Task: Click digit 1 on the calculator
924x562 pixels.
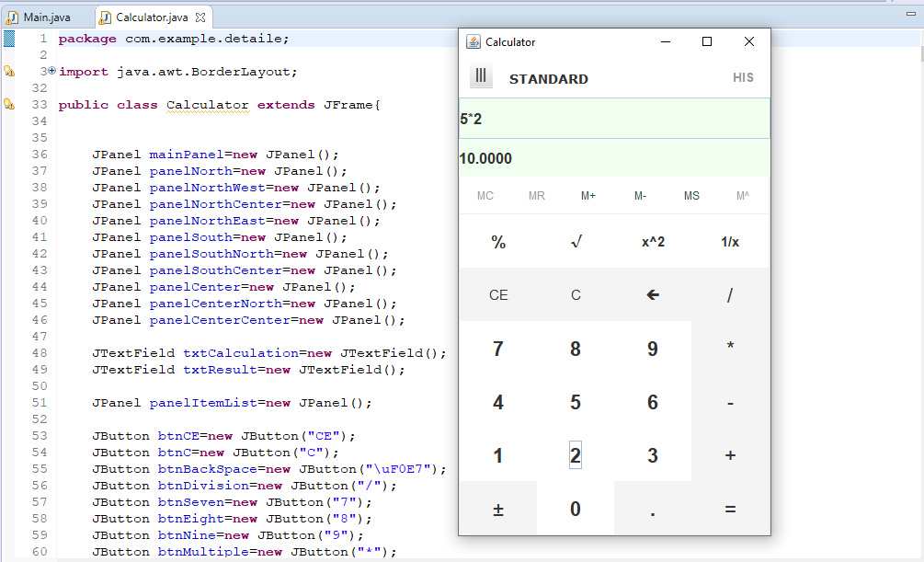Action: coord(498,455)
